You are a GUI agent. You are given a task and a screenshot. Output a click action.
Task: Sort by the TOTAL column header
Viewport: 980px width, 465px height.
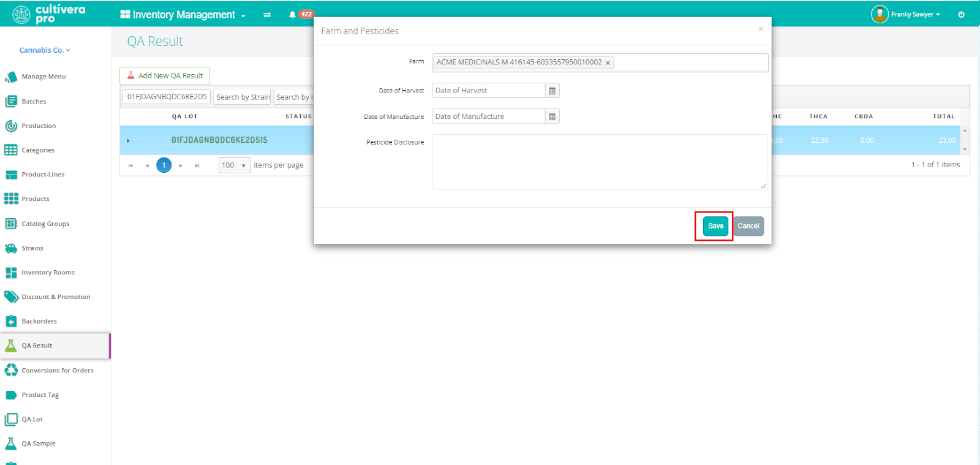pos(944,116)
